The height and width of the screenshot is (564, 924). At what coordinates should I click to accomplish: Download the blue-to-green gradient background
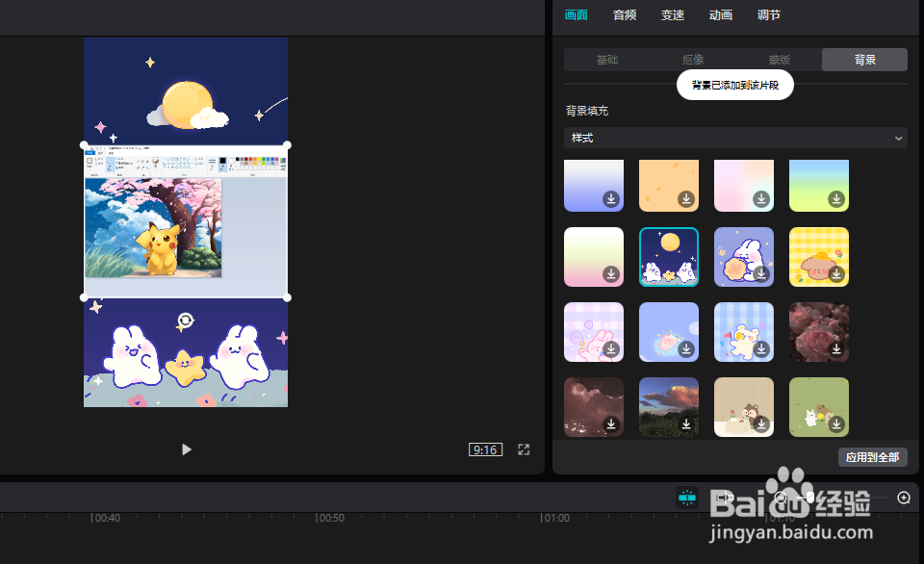pos(836,199)
